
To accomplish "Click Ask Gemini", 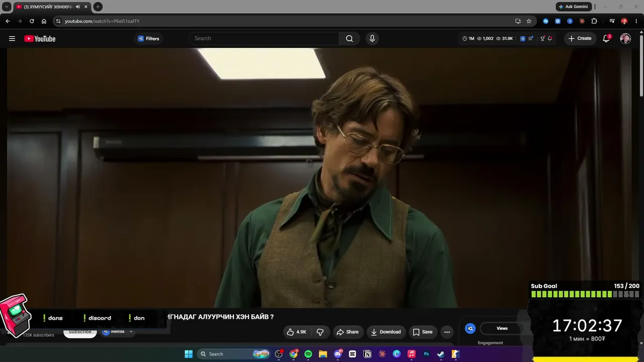I will point(573,7).
